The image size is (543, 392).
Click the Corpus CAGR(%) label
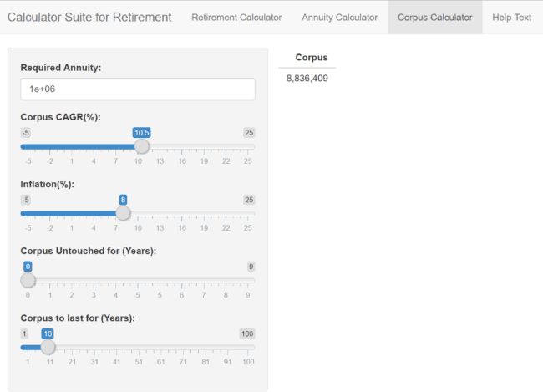point(61,117)
